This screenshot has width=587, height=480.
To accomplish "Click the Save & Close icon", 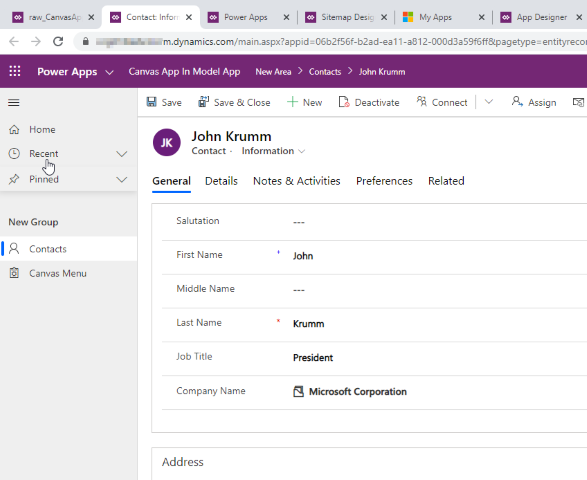I will pyautogui.click(x=204, y=102).
